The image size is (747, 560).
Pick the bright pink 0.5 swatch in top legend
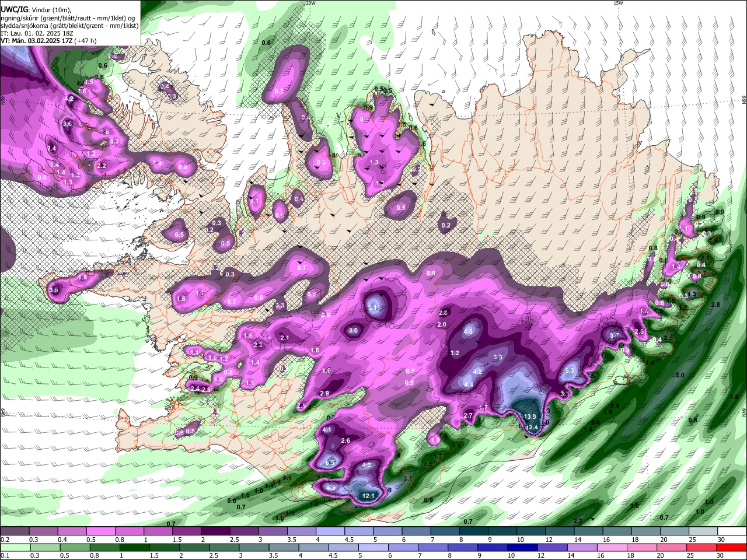[x=100, y=531]
